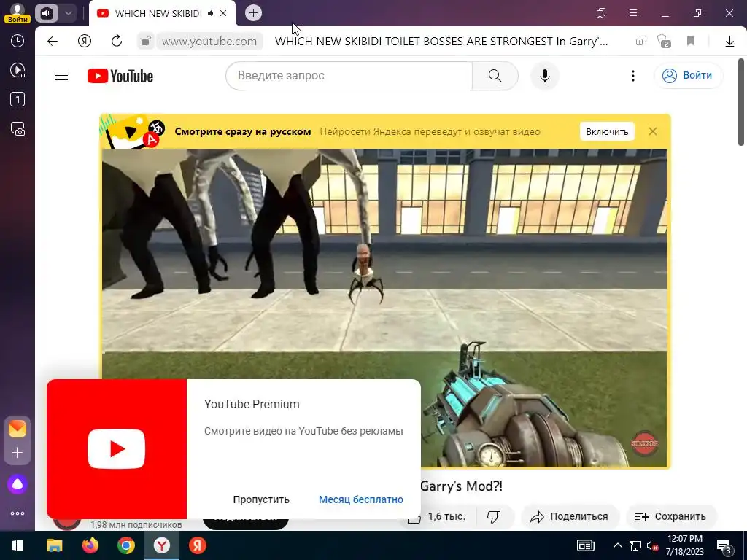Viewport: 747px width, 560px height.
Task: Open the history clock icon in sidebar
Action: click(18, 41)
